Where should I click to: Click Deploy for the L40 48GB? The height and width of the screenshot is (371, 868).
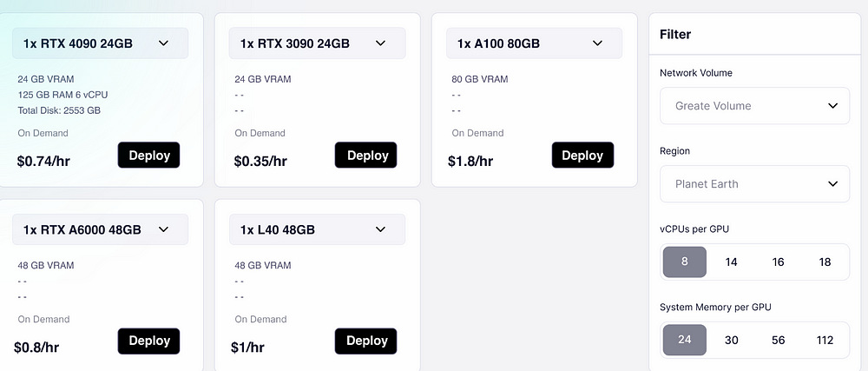pos(365,341)
